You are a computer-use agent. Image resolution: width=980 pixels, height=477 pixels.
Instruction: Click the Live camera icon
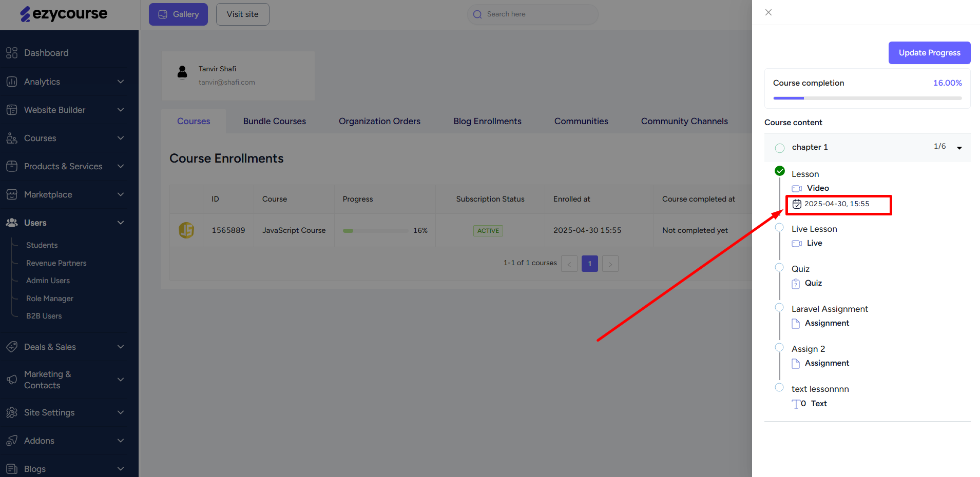(797, 243)
